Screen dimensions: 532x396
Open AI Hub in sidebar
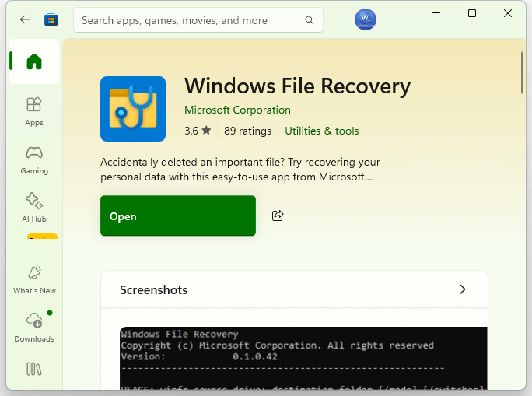coord(34,208)
